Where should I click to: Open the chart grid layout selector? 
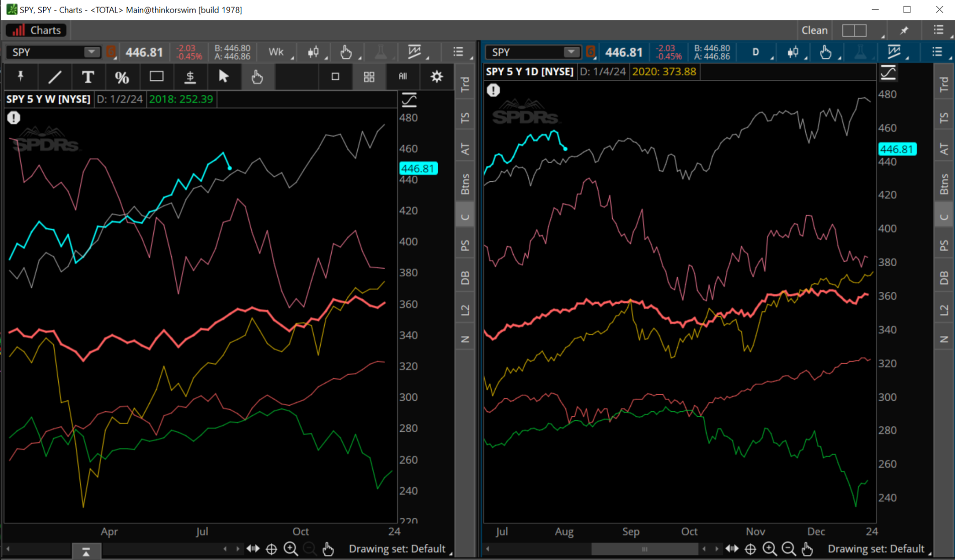(855, 30)
